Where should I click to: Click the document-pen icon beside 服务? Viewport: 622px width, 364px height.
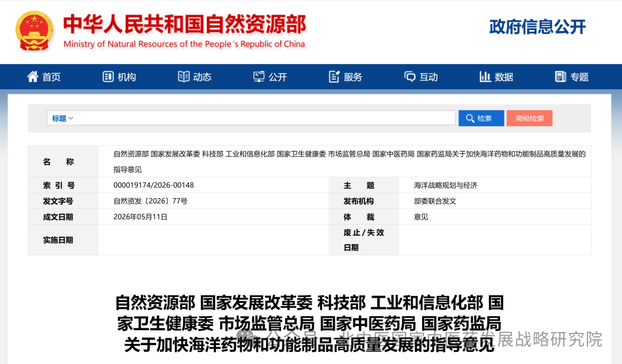tap(334, 77)
